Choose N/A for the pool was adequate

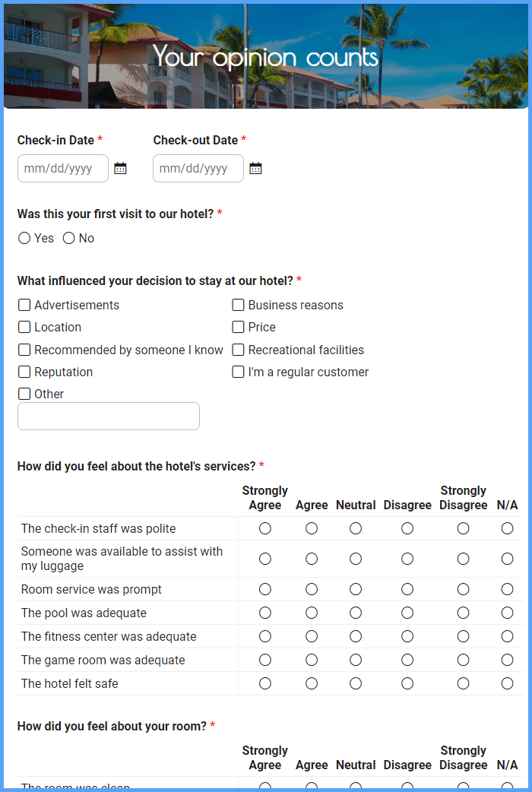pyautogui.click(x=507, y=613)
